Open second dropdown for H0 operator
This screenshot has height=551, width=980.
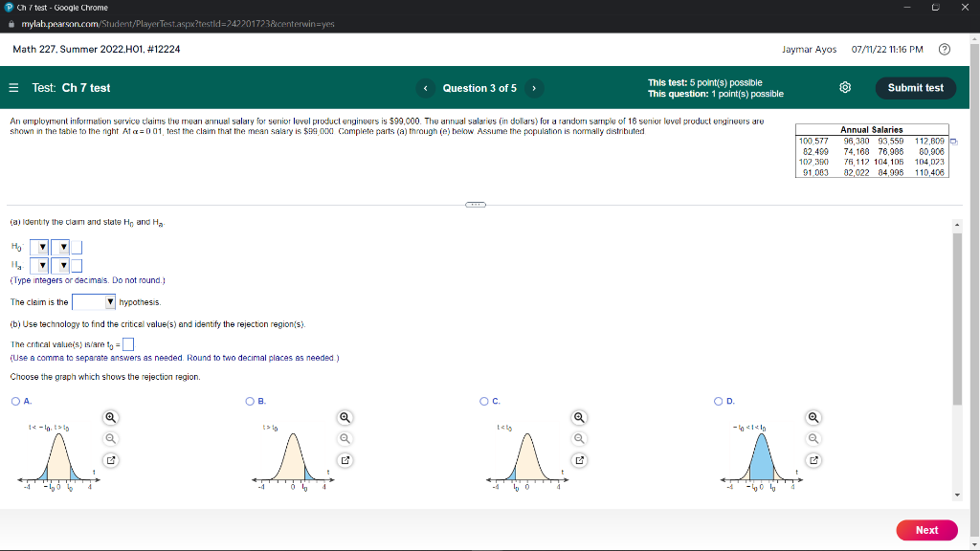60,248
